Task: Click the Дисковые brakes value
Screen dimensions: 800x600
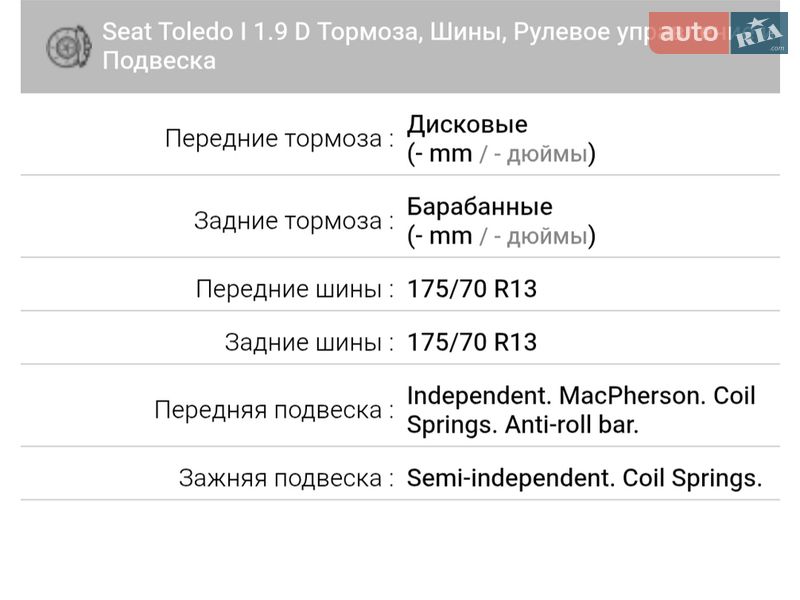Action: click(x=470, y=125)
